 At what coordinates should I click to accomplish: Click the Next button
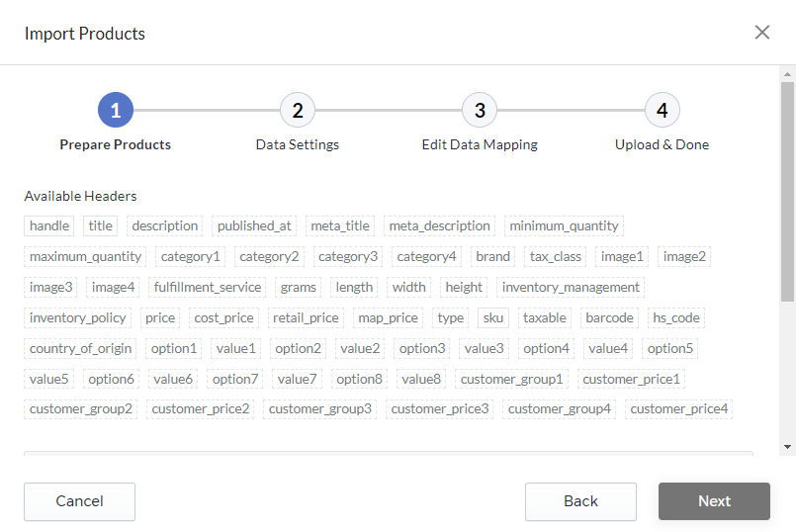coord(714,501)
